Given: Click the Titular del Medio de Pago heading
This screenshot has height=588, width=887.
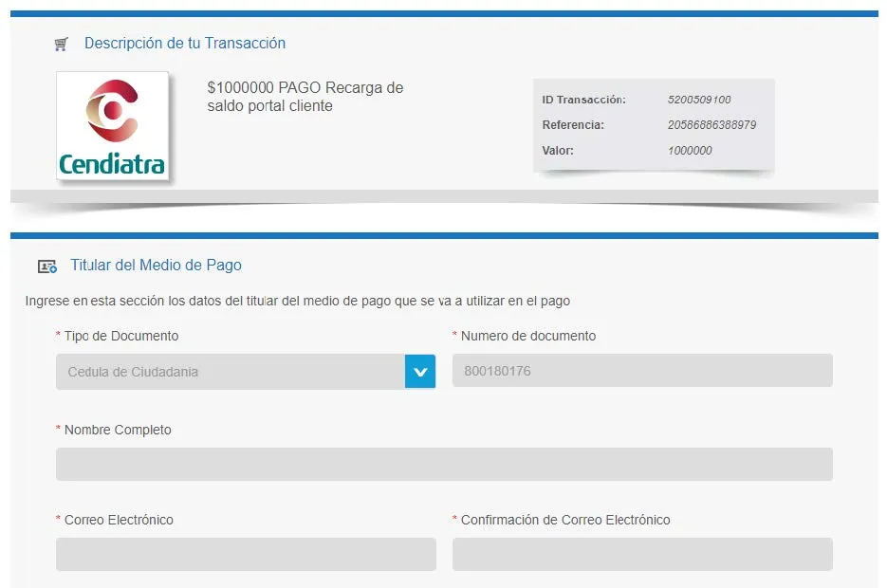Looking at the screenshot, I should pyautogui.click(x=156, y=266).
